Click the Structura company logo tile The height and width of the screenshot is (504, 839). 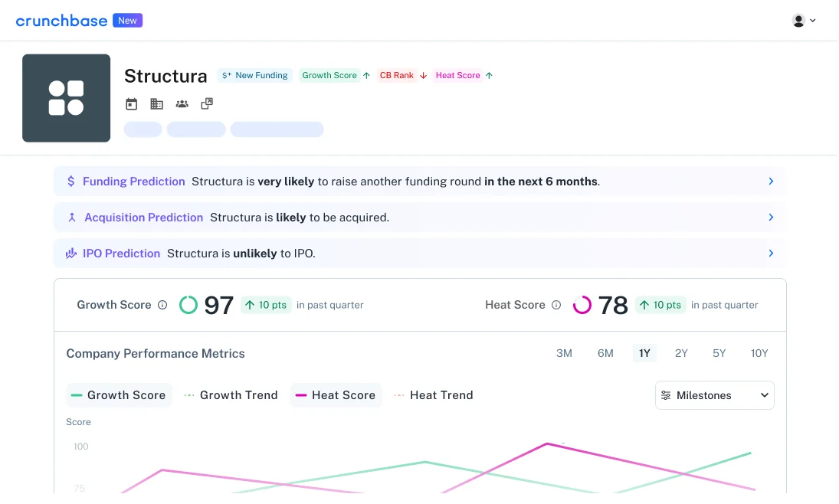tap(67, 98)
